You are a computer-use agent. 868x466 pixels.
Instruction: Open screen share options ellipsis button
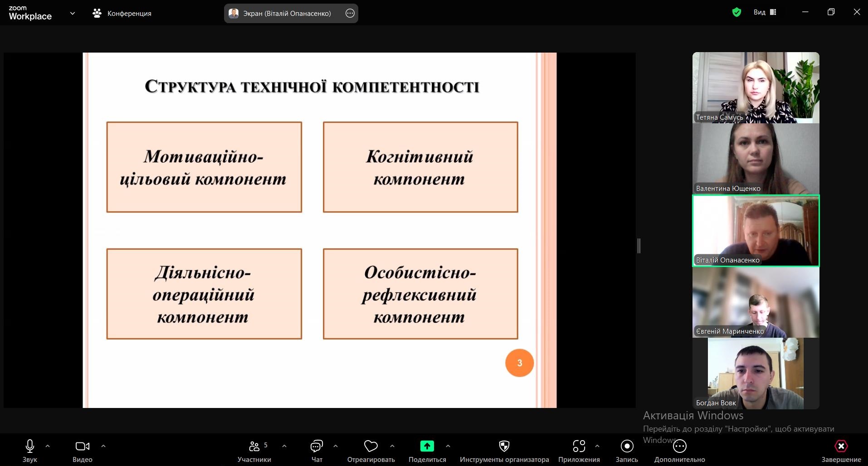tap(350, 14)
